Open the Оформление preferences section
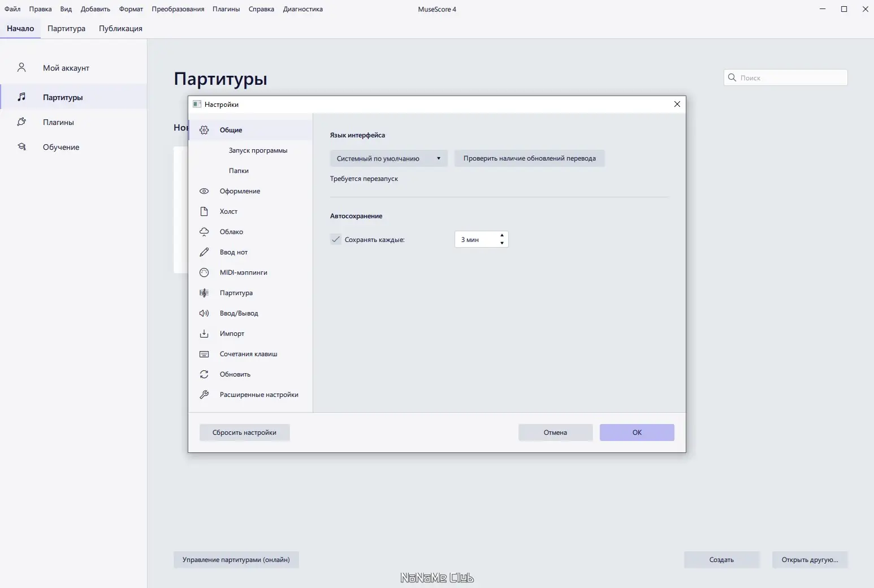Viewport: 874px width, 588px height. pyautogui.click(x=240, y=191)
